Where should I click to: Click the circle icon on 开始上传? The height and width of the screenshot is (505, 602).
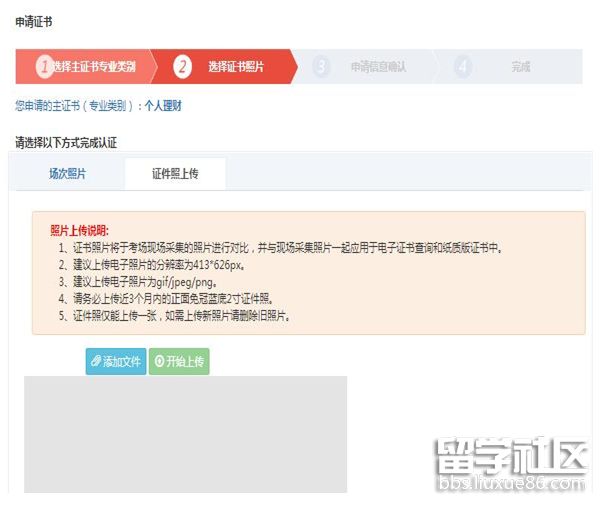click(x=160, y=361)
